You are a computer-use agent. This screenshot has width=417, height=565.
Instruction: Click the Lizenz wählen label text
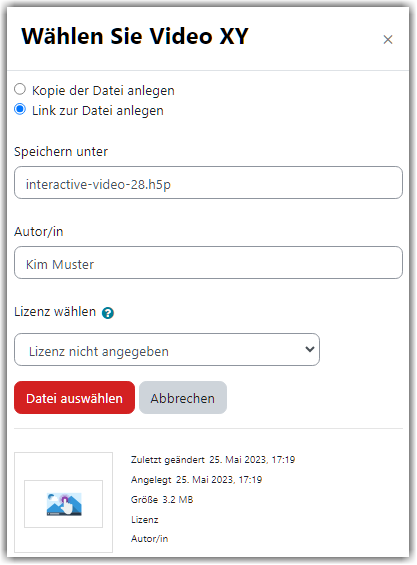point(55,312)
